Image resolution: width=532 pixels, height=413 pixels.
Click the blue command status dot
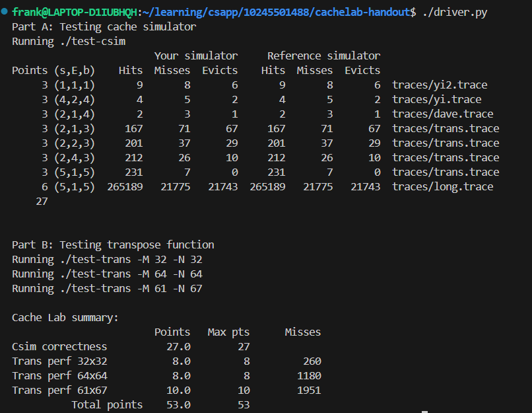(5, 11)
